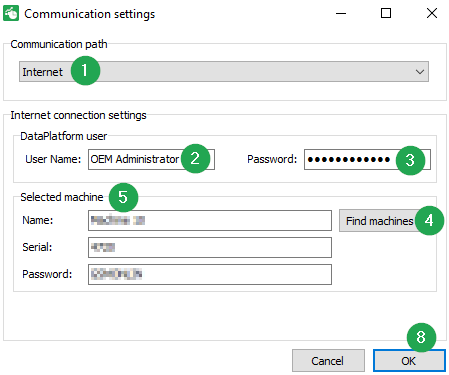Dismiss dialog with the Cancel button

pyautogui.click(x=328, y=361)
